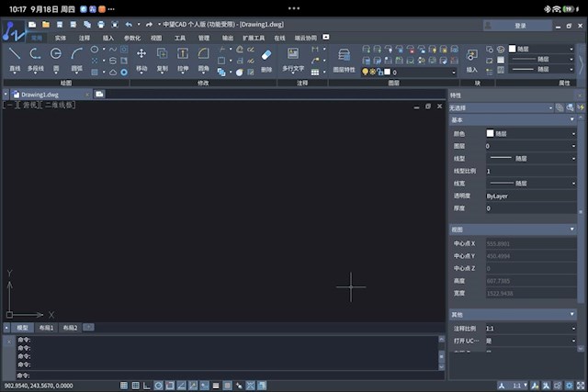Click the 登录 login button
Viewport: 588px width, 392px height.
(x=521, y=25)
